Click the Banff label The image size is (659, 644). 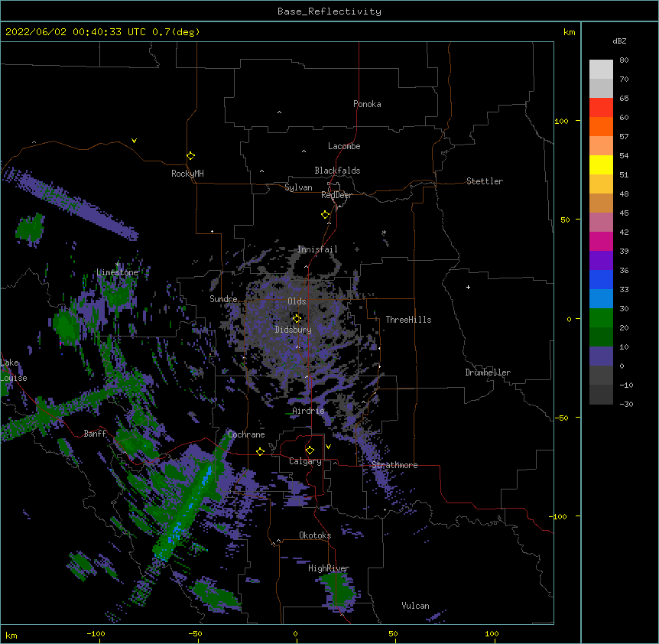tap(95, 434)
